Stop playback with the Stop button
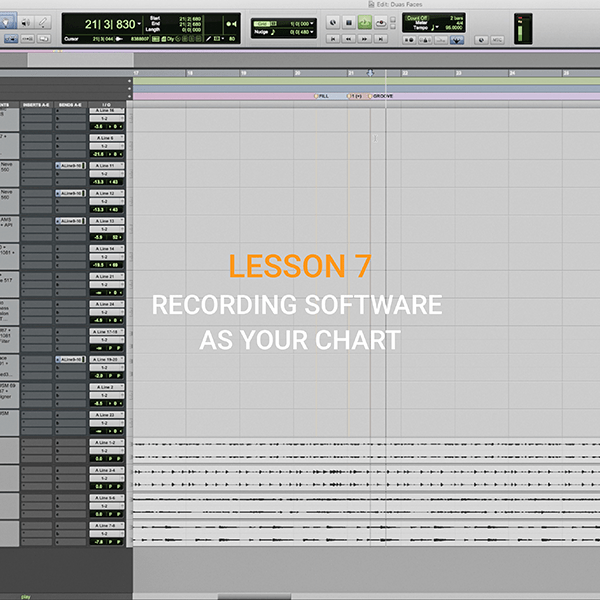 (x=349, y=23)
